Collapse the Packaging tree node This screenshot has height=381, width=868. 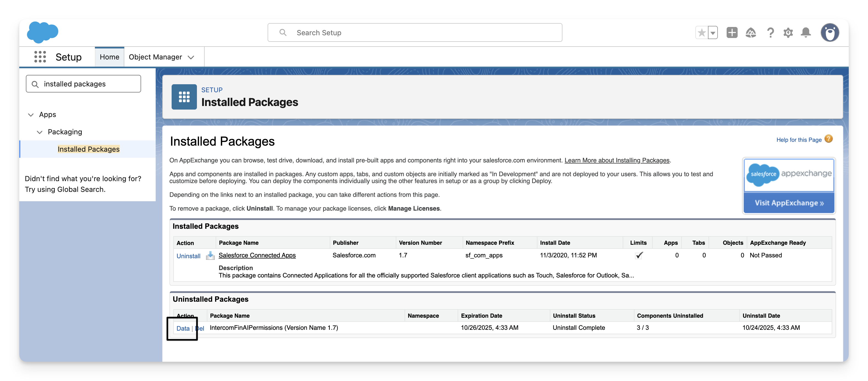coord(40,132)
